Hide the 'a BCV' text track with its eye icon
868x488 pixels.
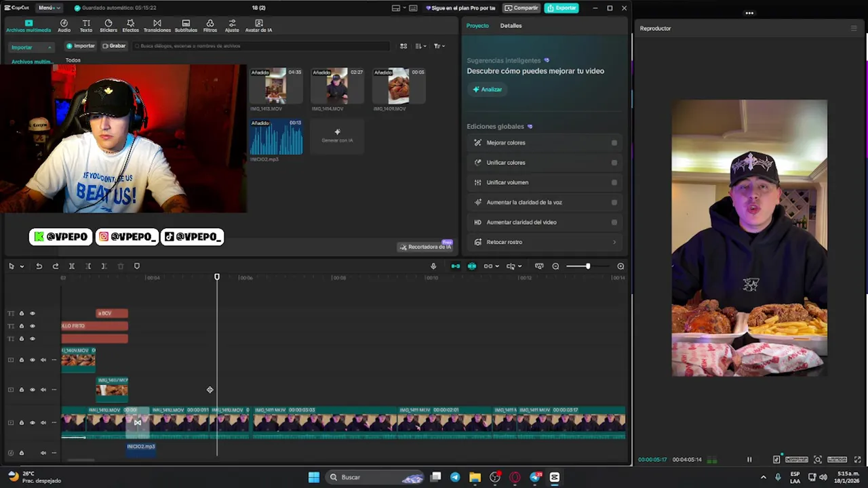click(x=32, y=313)
